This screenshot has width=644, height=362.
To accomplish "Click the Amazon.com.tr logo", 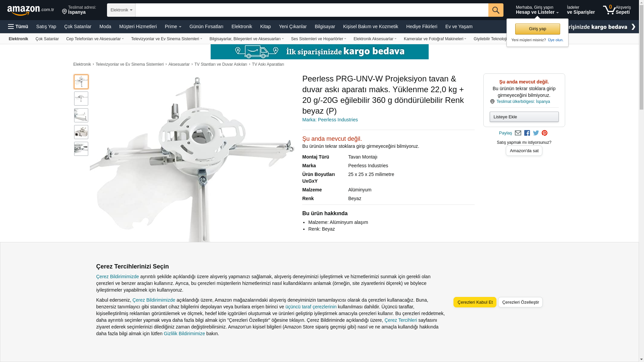I will (30, 10).
